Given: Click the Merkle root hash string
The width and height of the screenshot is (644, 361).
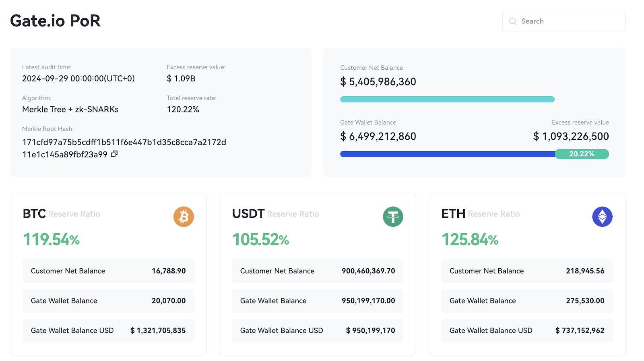Looking at the screenshot, I should point(124,148).
